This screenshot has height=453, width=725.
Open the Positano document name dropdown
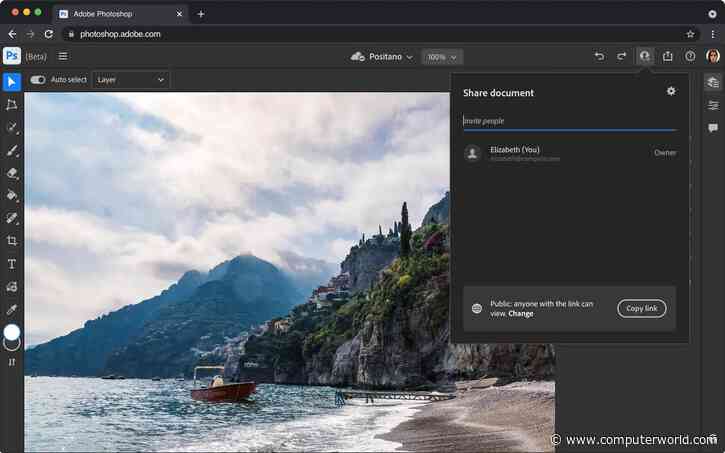point(390,57)
